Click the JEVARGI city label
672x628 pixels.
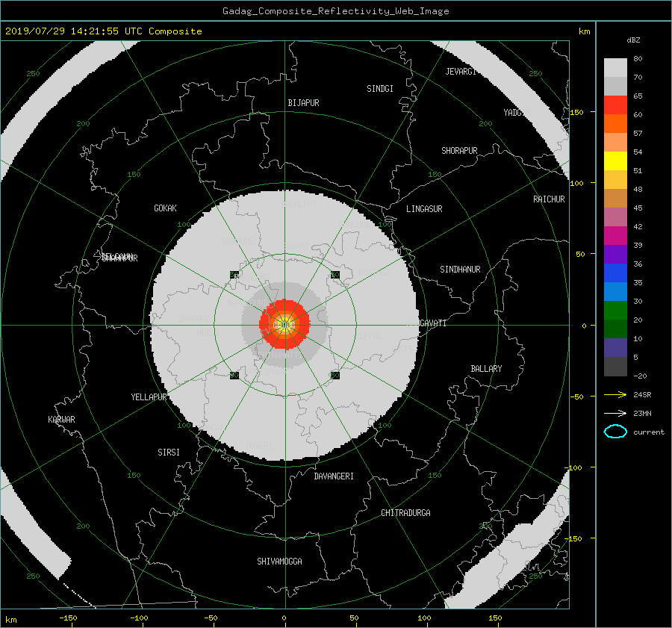[x=461, y=72]
